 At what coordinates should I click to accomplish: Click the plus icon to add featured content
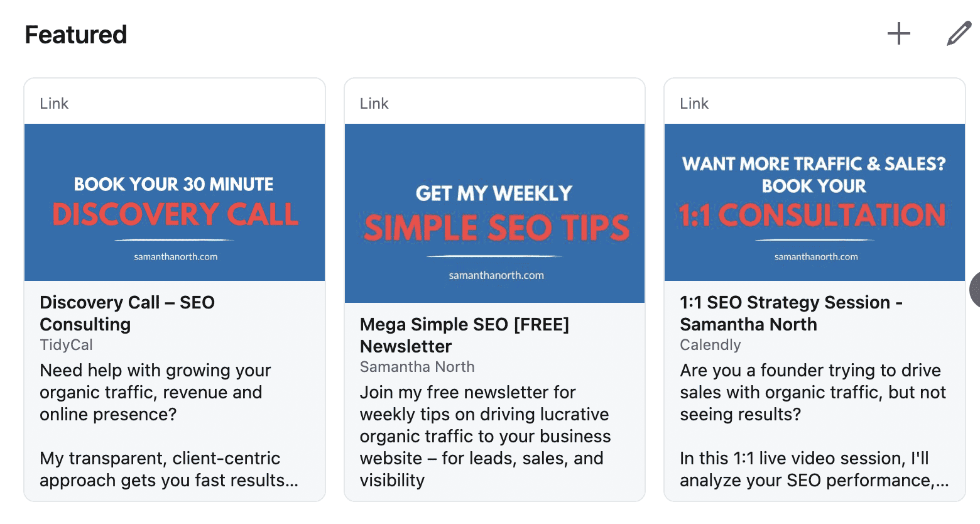[x=899, y=33]
